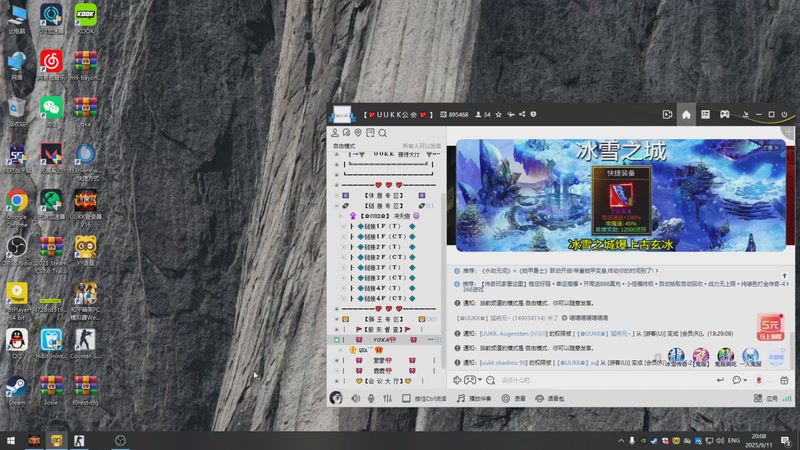The width and height of the screenshot is (800, 450).
Task: Click the YY raccoon taskbar icon
Action: 56,440
